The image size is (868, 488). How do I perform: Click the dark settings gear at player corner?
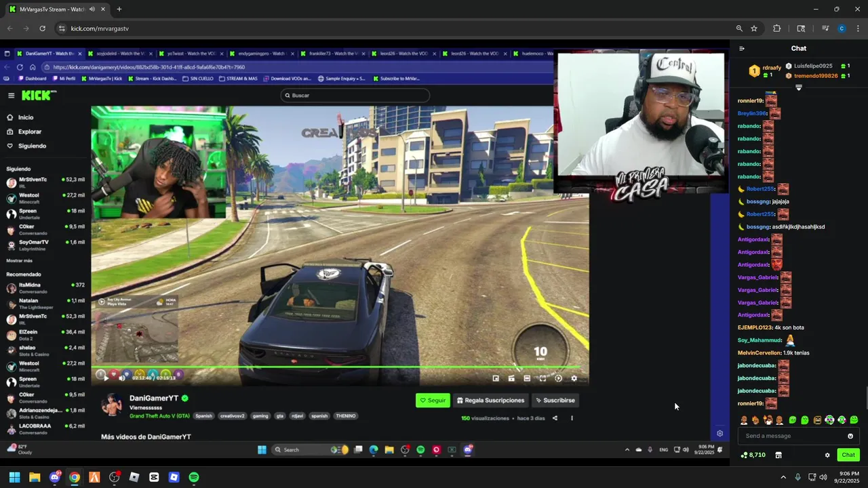click(719, 433)
